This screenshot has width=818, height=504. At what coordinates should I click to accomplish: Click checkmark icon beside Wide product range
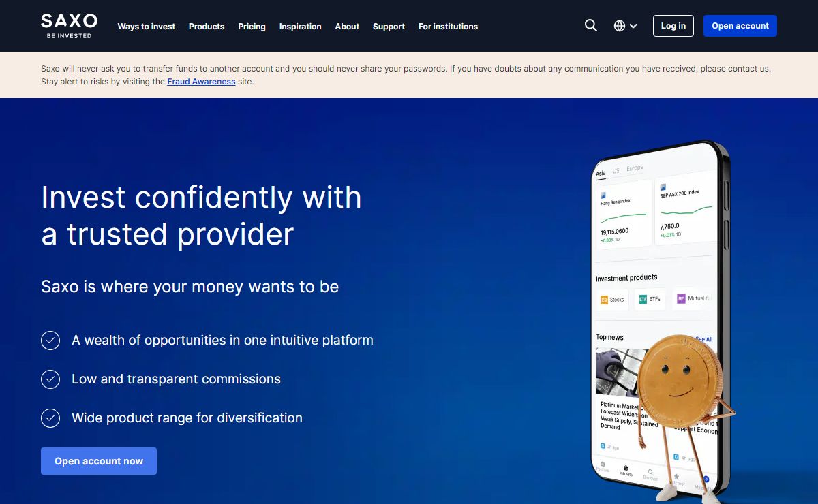50,418
